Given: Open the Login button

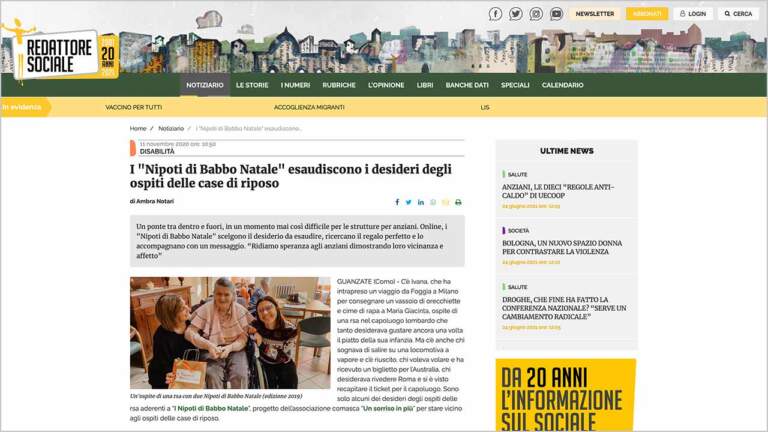Looking at the screenshot, I should point(693,14).
